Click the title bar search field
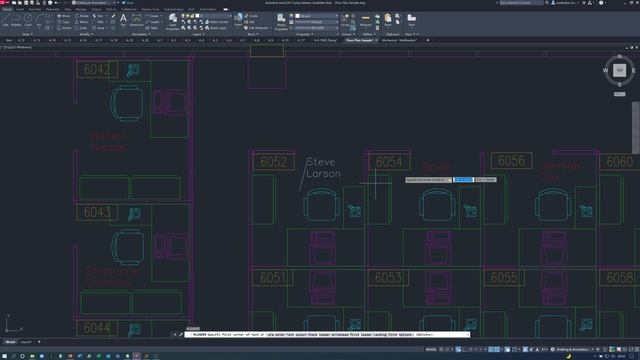This screenshot has height=360, width=640. (521, 3)
